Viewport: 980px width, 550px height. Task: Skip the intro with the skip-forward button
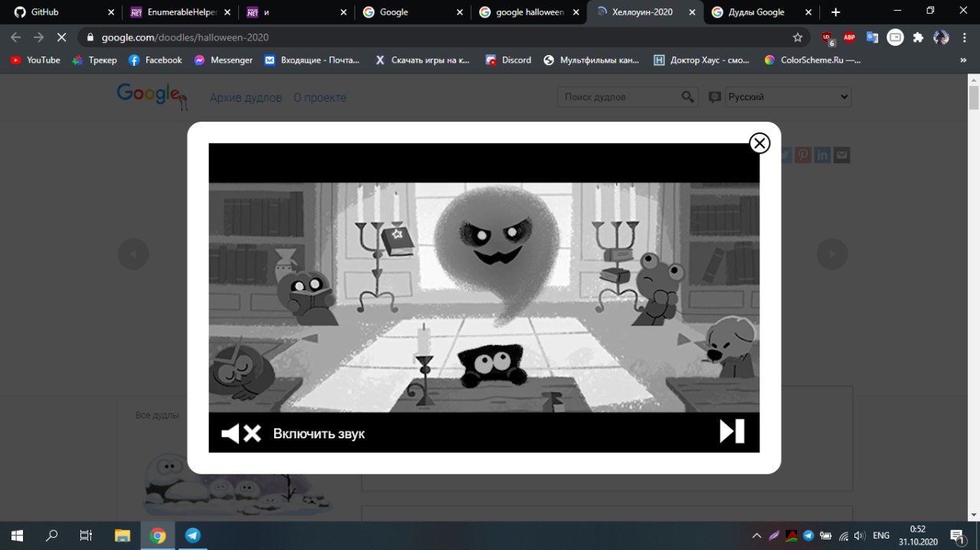point(732,431)
